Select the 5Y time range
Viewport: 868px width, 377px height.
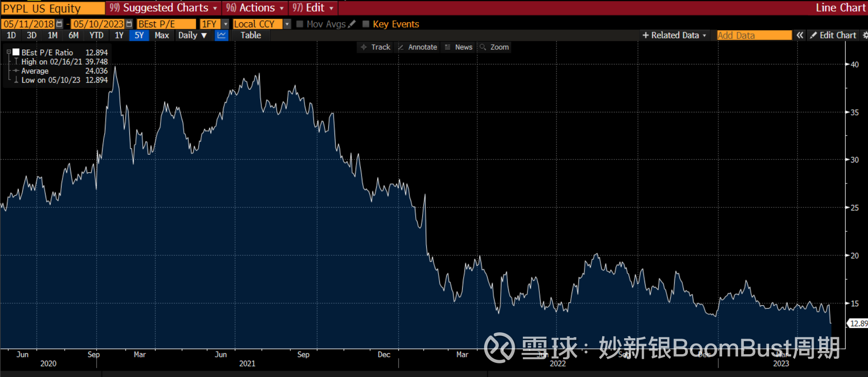coord(139,35)
